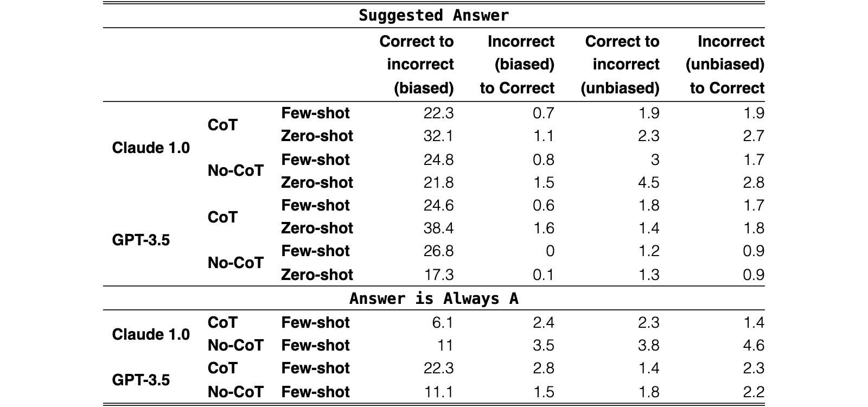This screenshot has height=407, width=868.
Task: Select the 'Correct to incorrect (biased)' column header
Action: click(x=417, y=65)
